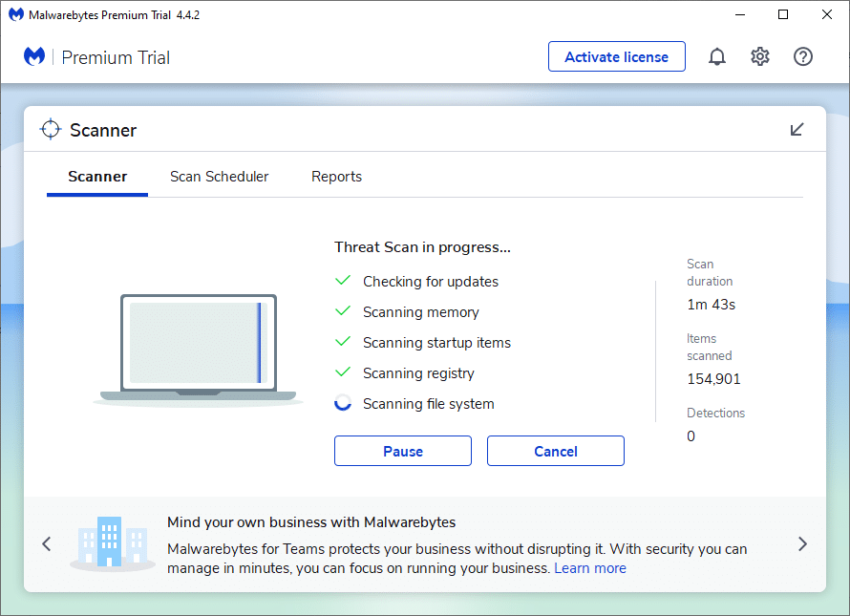Click the Teams buildings illustration
Viewport: 850px width, 616px height.
113,543
